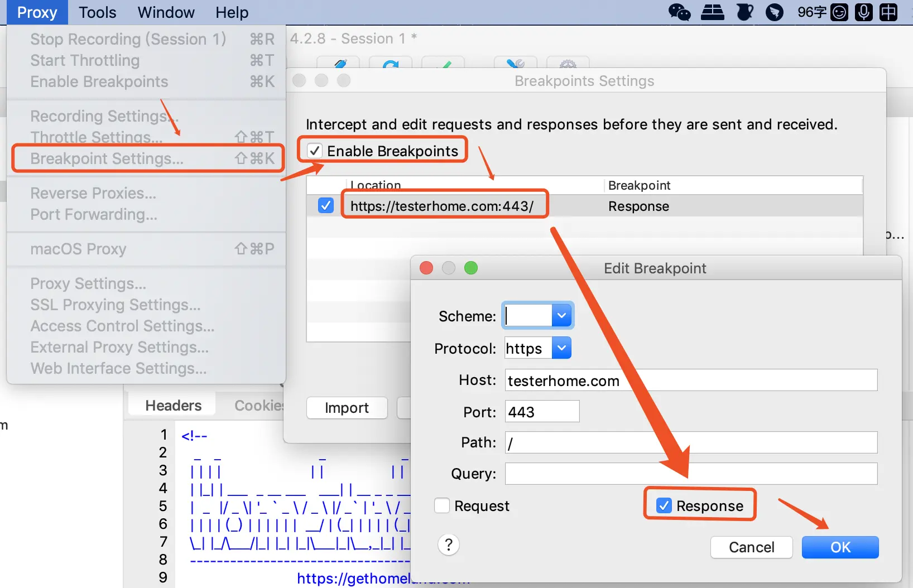
Task: Open Web Interface Settings...
Action: (x=146, y=368)
